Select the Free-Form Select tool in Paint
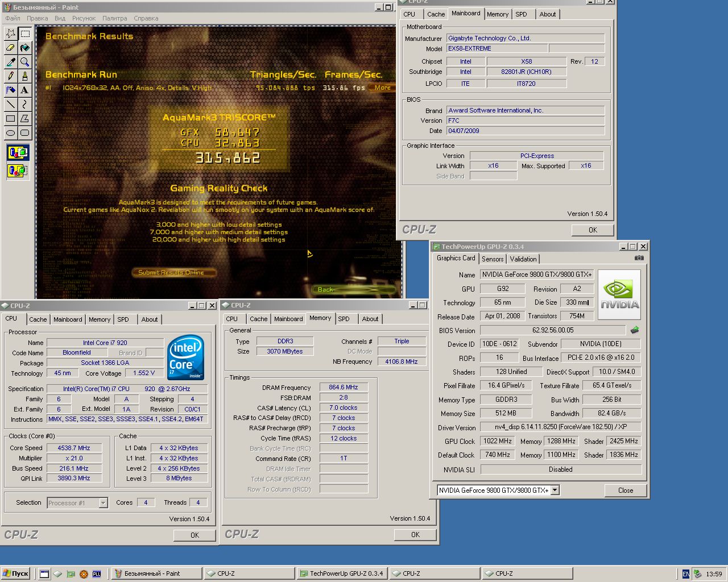Screen dimensions: 728x582 (x=10, y=34)
